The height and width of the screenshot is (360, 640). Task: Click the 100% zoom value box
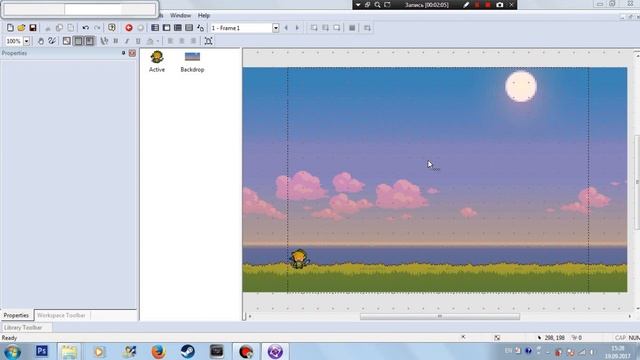click(14, 41)
